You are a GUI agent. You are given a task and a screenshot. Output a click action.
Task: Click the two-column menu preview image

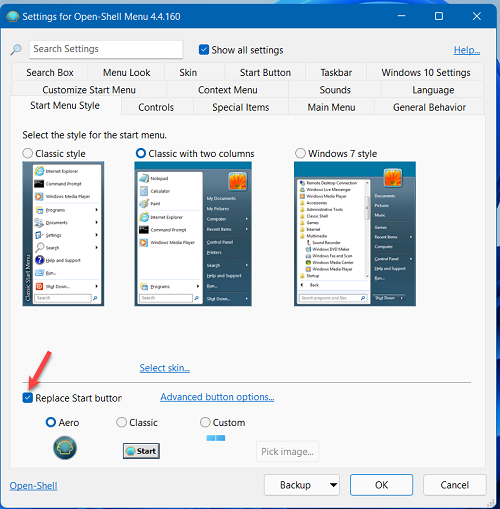tap(193, 234)
